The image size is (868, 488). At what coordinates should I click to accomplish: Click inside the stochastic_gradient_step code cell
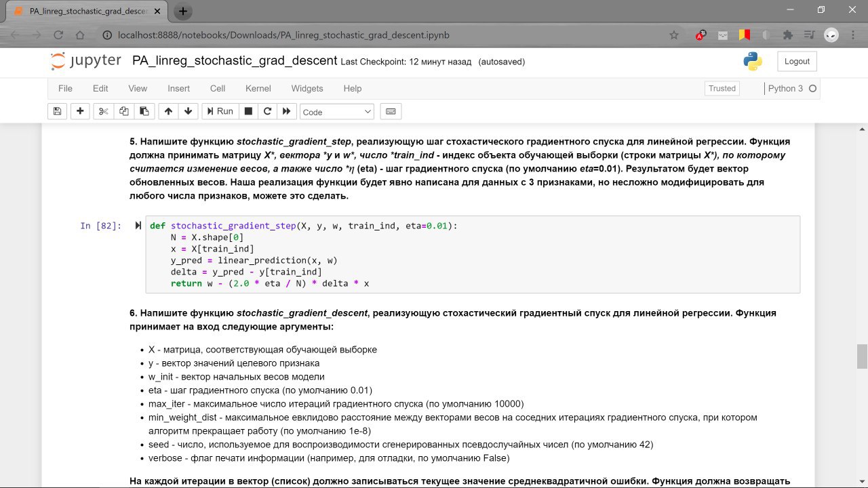point(473,254)
